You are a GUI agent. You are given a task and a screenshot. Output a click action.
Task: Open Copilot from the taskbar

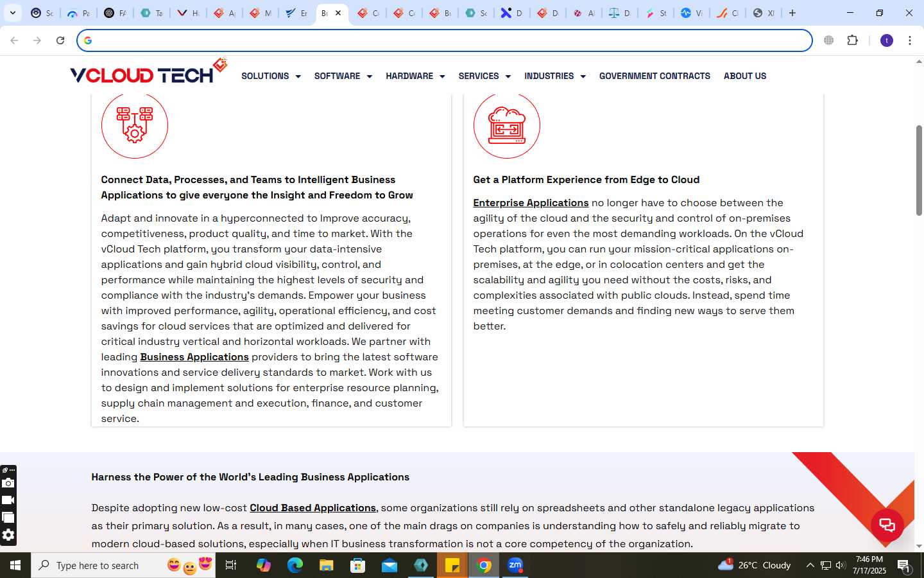point(263,565)
